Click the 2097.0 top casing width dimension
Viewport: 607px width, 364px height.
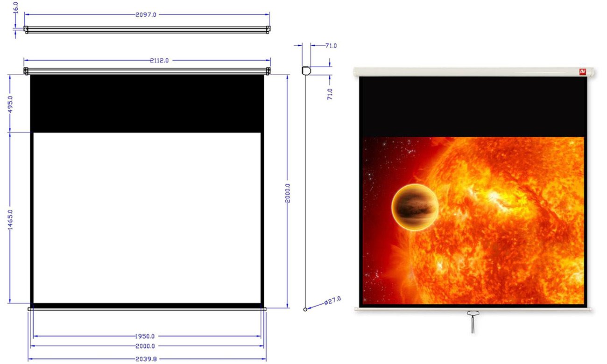coord(146,15)
